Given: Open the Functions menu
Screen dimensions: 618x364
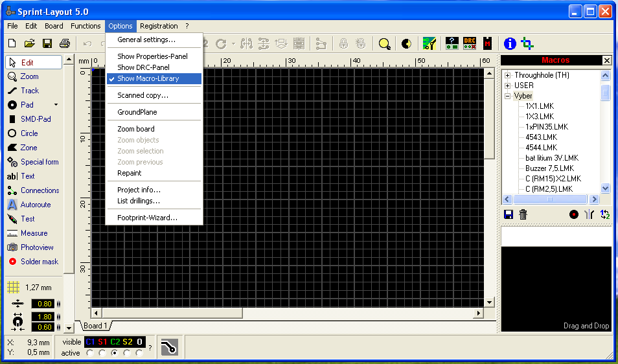Looking at the screenshot, I should 86,26.
